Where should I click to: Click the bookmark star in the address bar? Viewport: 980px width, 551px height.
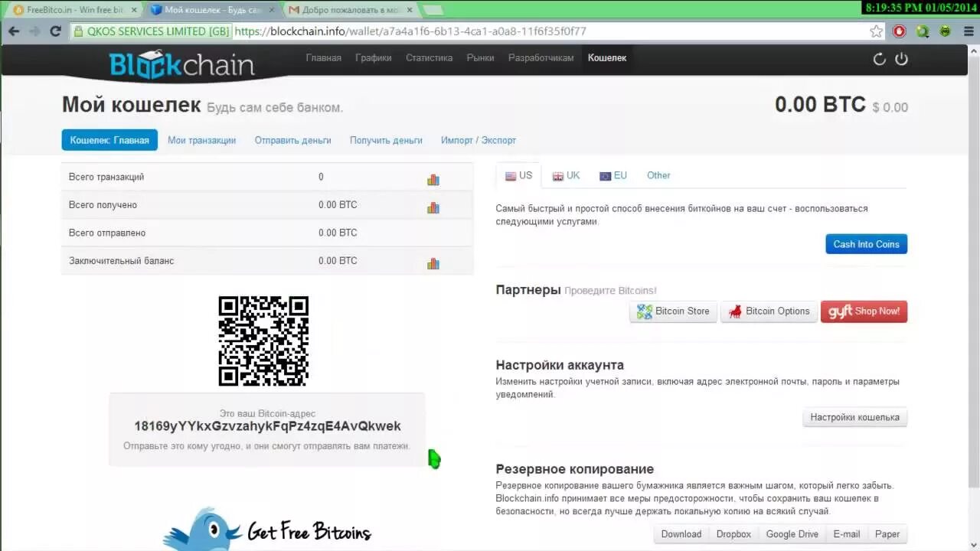[874, 31]
